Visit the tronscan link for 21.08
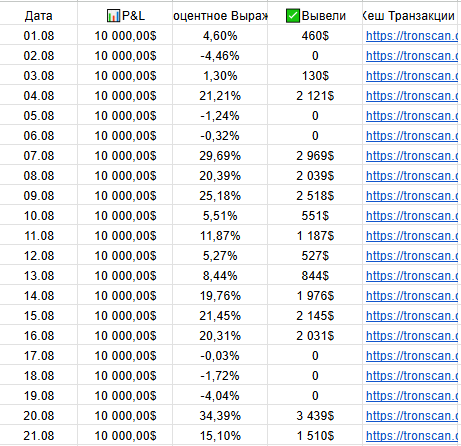 pos(412,436)
